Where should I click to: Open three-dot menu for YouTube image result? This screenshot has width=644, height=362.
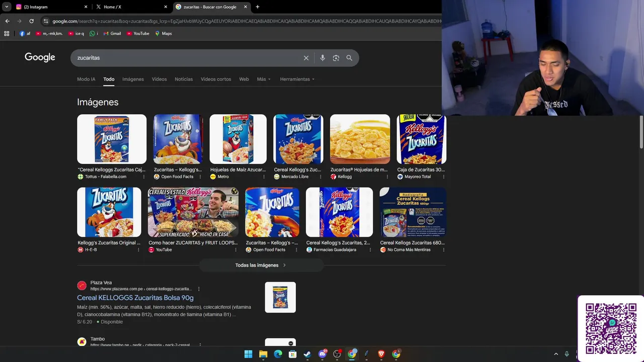coord(235,250)
